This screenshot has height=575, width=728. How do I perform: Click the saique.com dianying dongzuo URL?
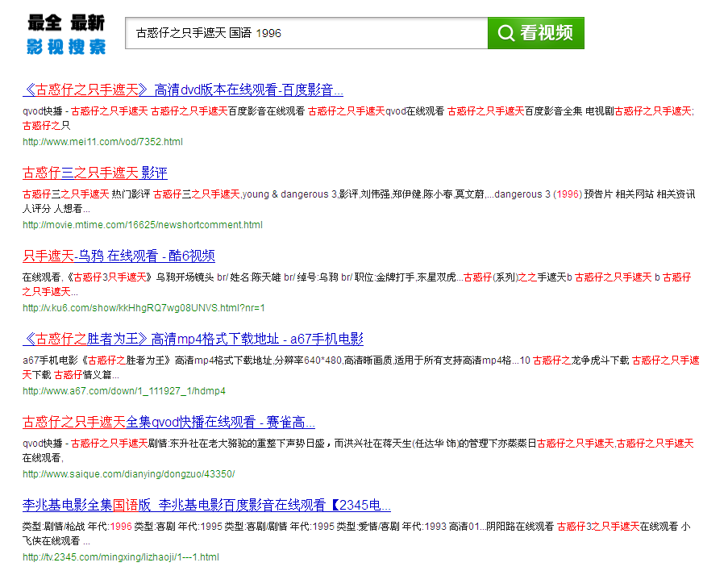(128, 474)
